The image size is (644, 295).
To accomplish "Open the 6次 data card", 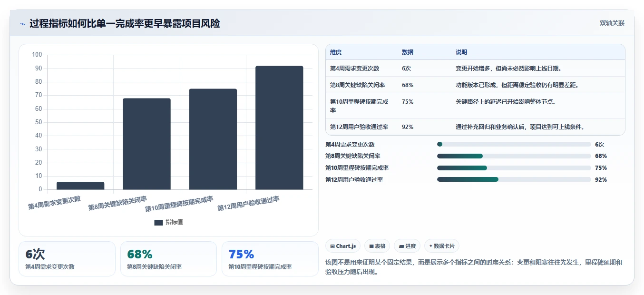I will (x=67, y=259).
